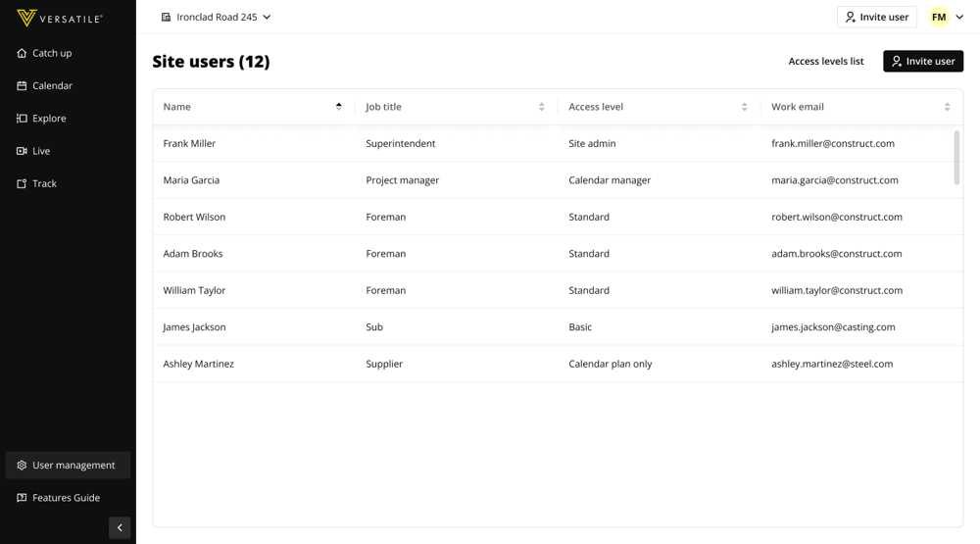Click the Explore panel icon
This screenshot has width=980, height=544.
click(22, 119)
